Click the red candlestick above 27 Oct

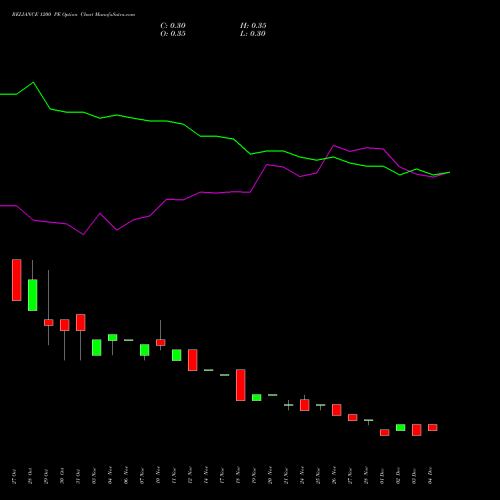(x=17, y=280)
